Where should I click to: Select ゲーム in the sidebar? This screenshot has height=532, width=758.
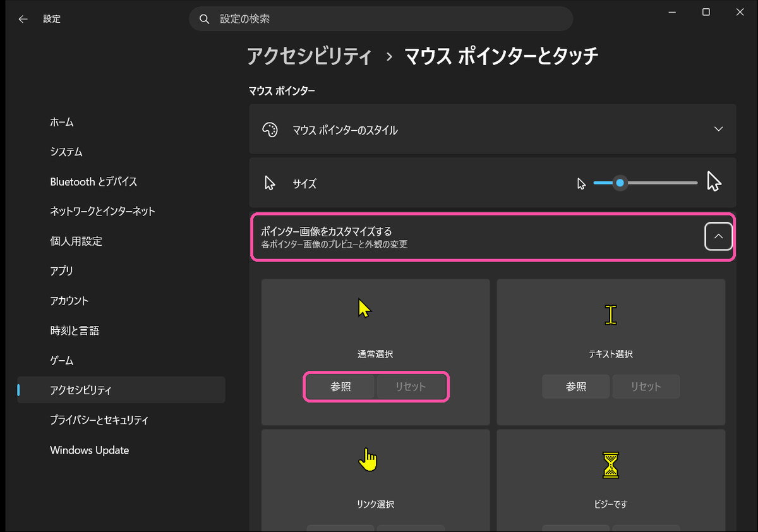click(x=121, y=360)
